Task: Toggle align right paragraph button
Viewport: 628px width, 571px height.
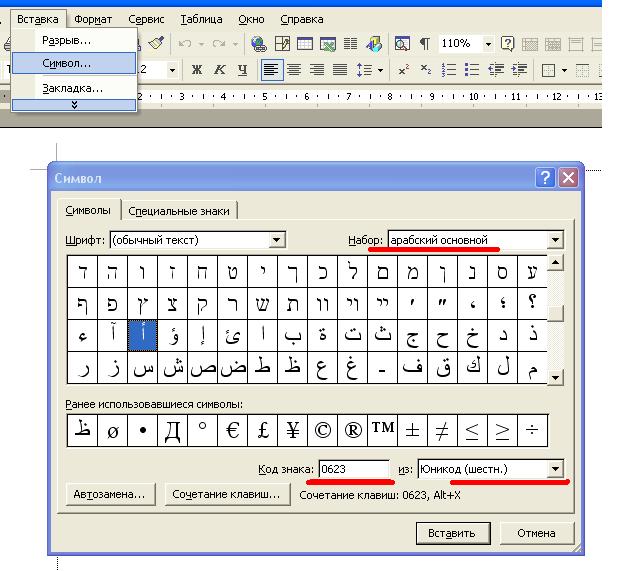Action: pos(317,70)
